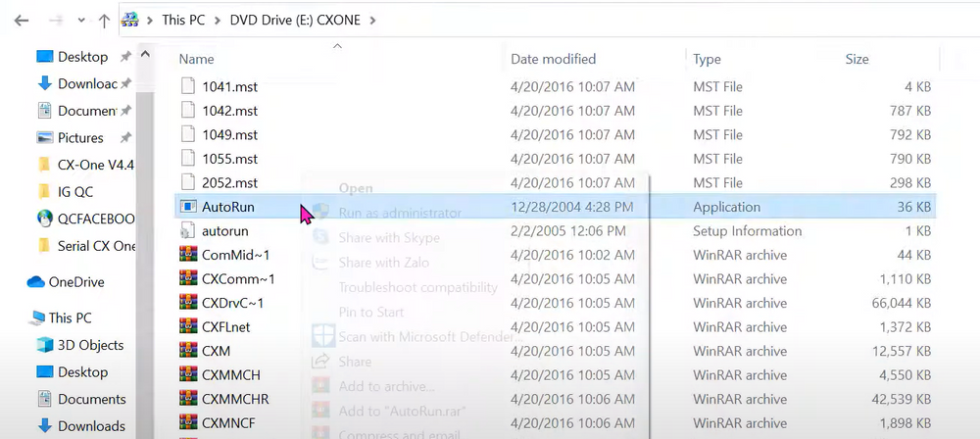This screenshot has height=439, width=980.
Task: Open Desktop under This PC
Action: click(x=72, y=372)
